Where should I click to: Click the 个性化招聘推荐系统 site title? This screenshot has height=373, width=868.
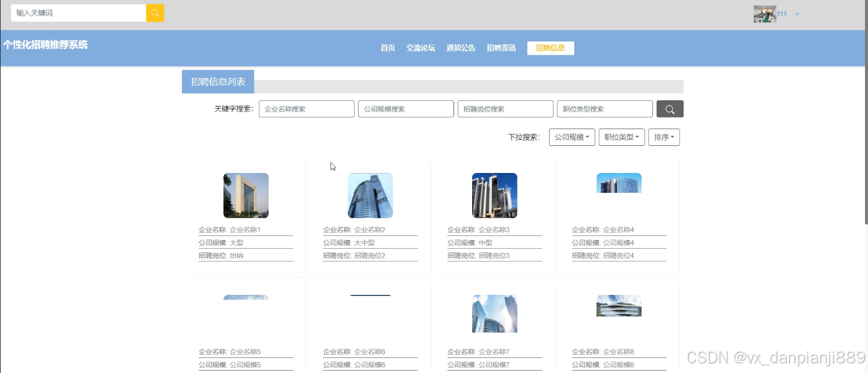tap(45, 44)
